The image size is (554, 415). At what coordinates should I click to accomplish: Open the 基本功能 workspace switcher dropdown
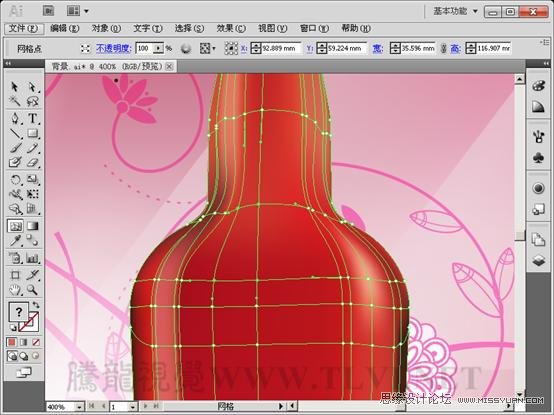tap(455, 11)
